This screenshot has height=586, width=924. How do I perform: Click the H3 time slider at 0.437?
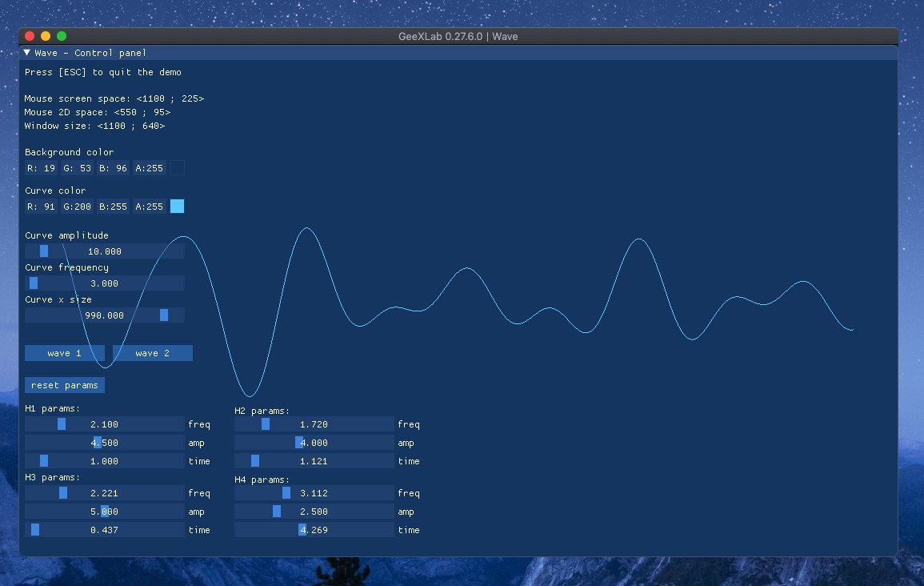[105, 530]
